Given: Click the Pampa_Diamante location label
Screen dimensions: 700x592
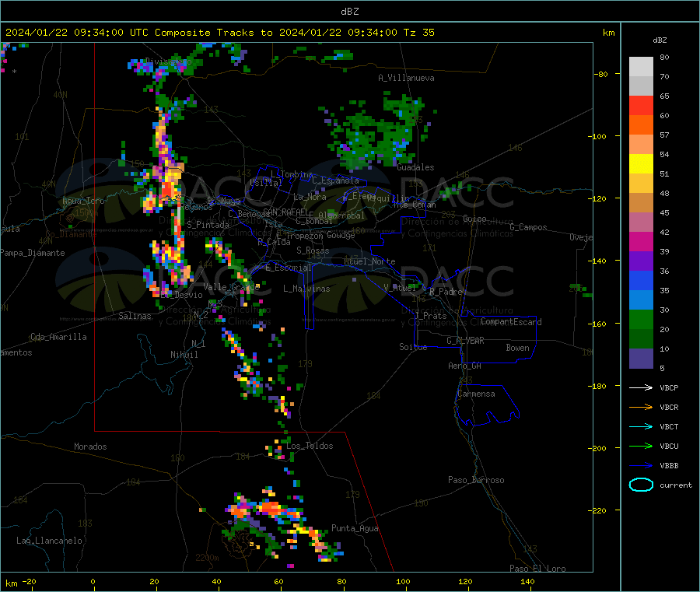Looking at the screenshot, I should pyautogui.click(x=33, y=253).
